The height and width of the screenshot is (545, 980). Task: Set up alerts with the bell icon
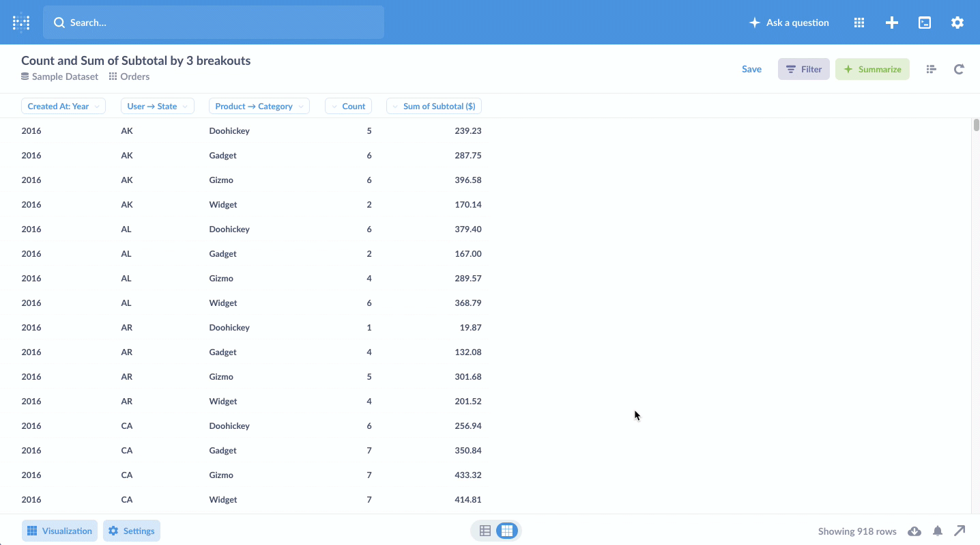click(937, 531)
